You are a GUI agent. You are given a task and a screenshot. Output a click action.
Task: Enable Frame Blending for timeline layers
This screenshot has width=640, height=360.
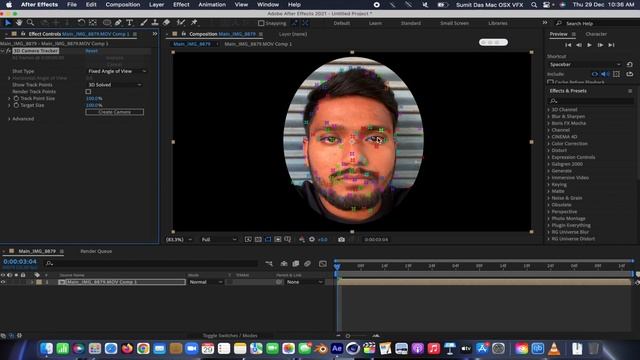(296, 264)
